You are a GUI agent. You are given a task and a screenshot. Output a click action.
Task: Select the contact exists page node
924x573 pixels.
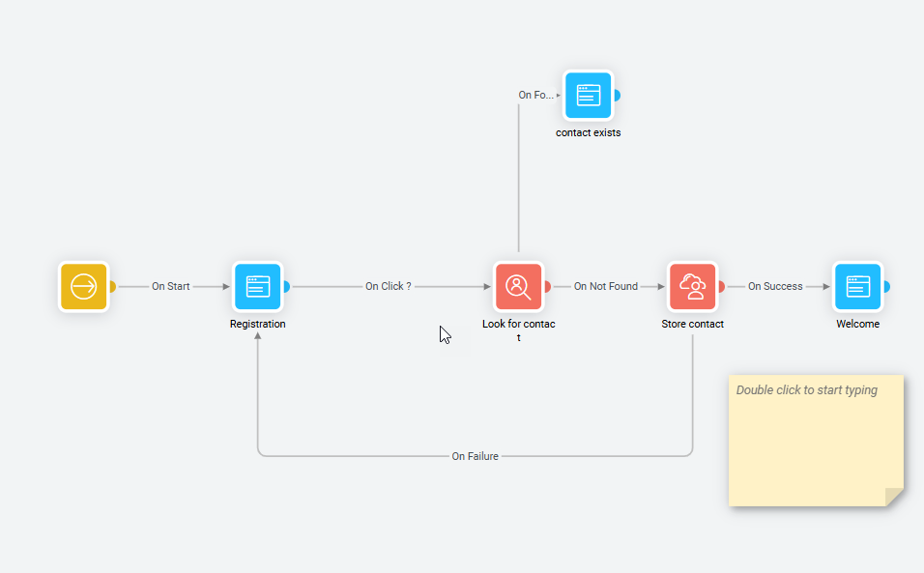coord(588,95)
